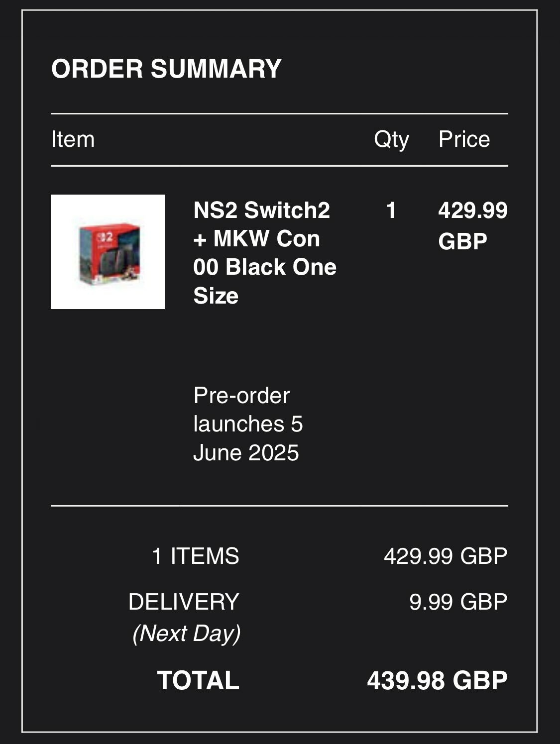560x744 pixels.
Task: Click the 429.99 GBP items subtotal
Action: [446, 556]
